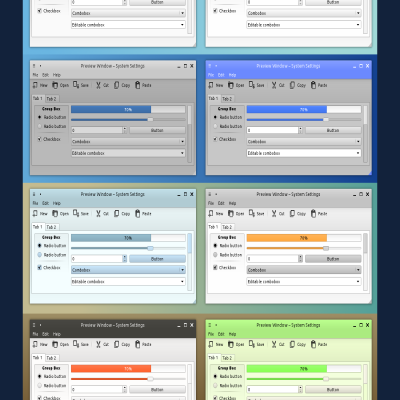Click Save icon in the gray preview window
400x400 pixels.
(76, 85)
